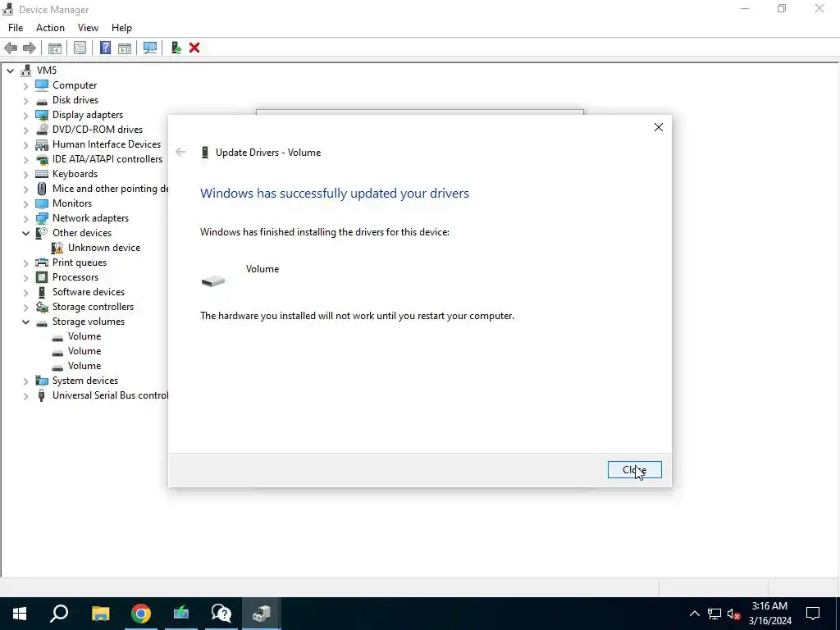Image resolution: width=840 pixels, height=630 pixels.
Task: Toggle the Show/Hide Console Tree toolbar icon
Action: coord(55,48)
